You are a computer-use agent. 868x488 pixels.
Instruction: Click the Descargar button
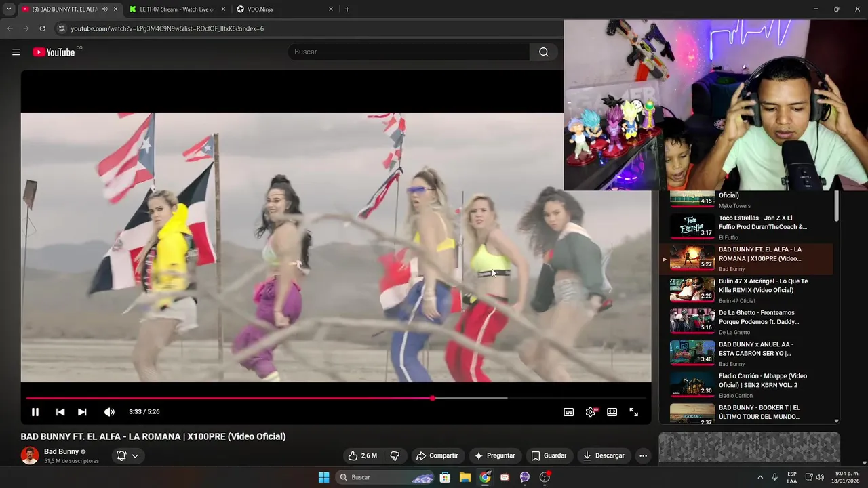tap(604, 455)
